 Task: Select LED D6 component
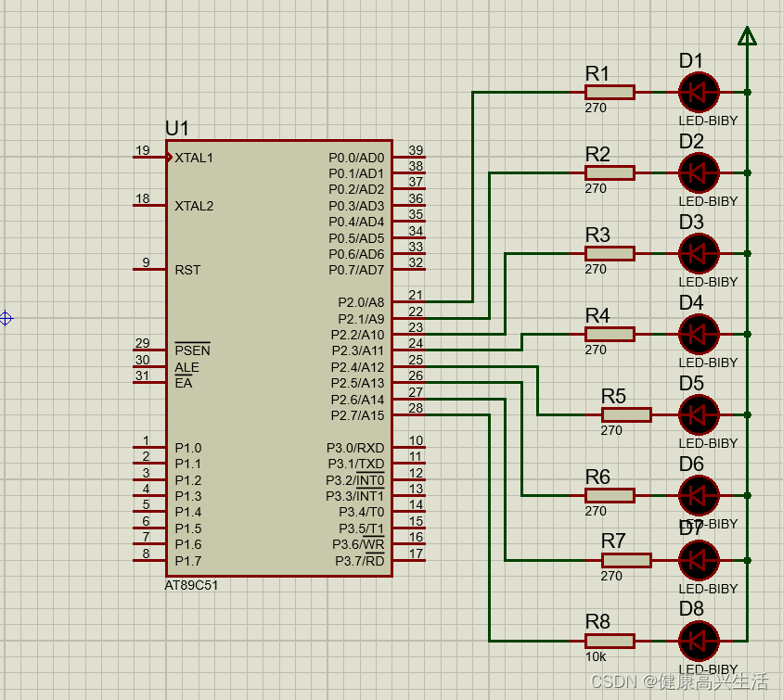coord(699,495)
